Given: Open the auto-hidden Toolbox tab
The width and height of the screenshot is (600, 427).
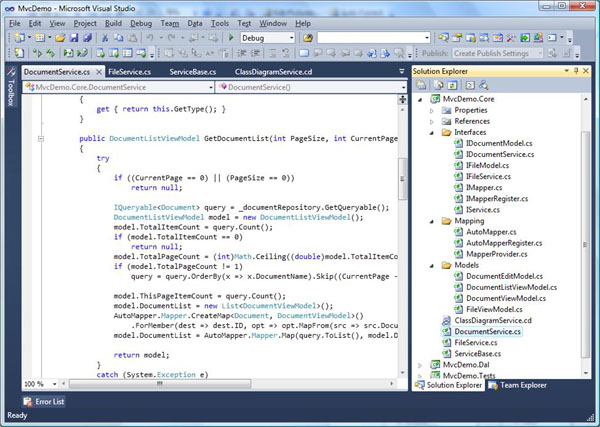Looking at the screenshot, I should click(x=11, y=86).
